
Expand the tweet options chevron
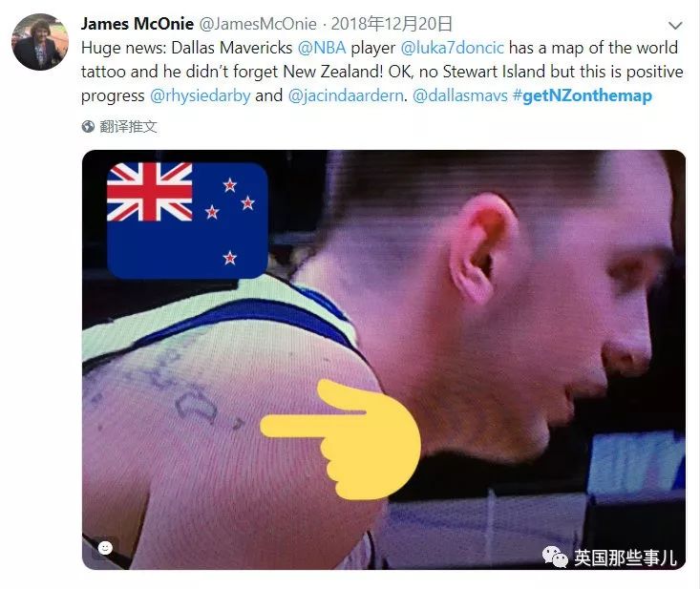click(x=675, y=26)
